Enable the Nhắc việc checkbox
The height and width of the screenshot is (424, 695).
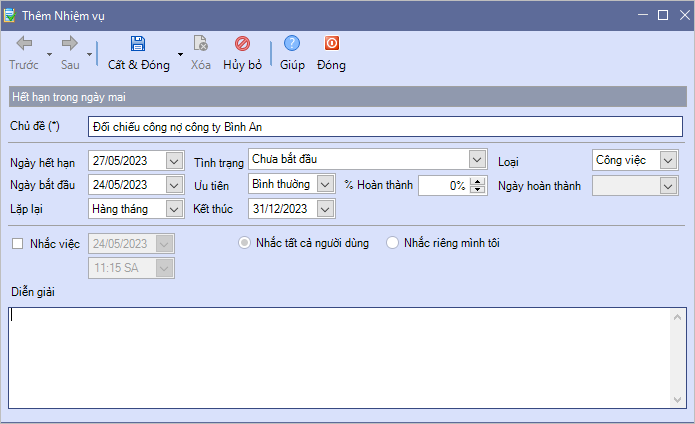(x=17, y=243)
